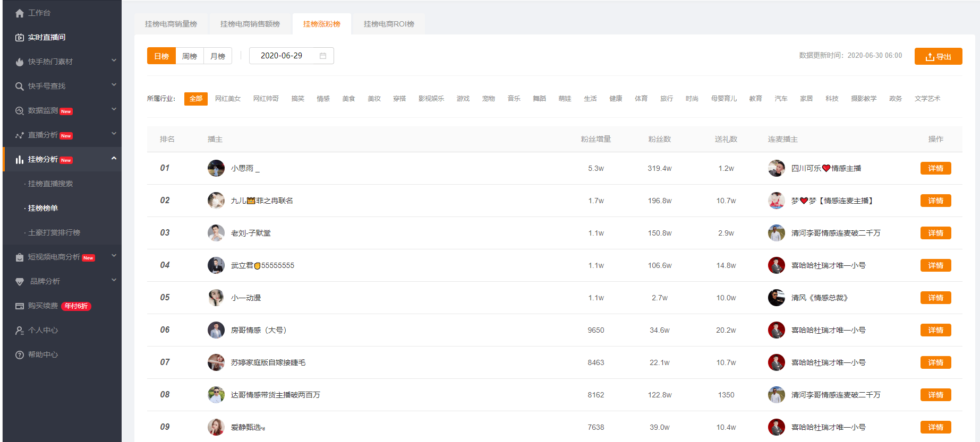
Task: Select the 月榜 ranking period
Action: [218, 56]
